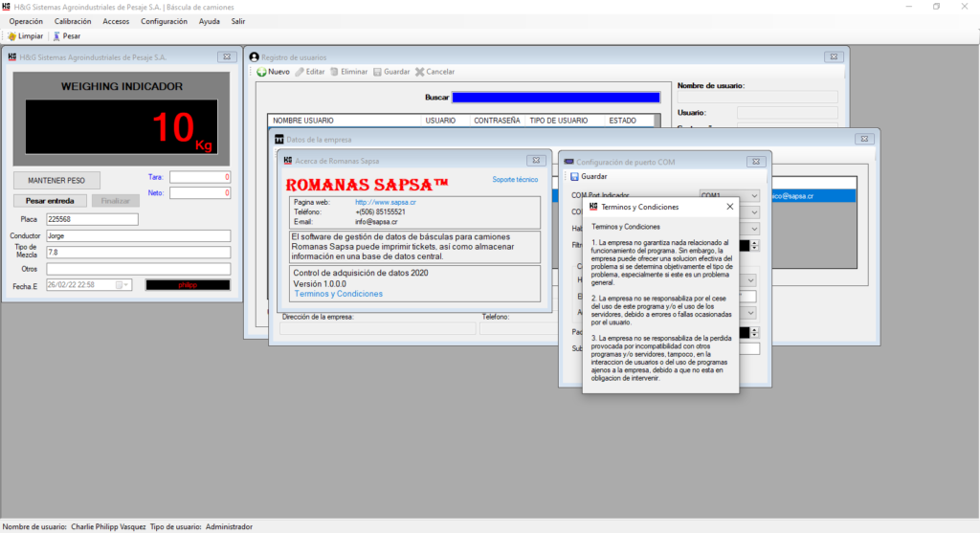This screenshot has width=980, height=533.
Task: Click the USUARIO column header
Action: pyautogui.click(x=440, y=121)
